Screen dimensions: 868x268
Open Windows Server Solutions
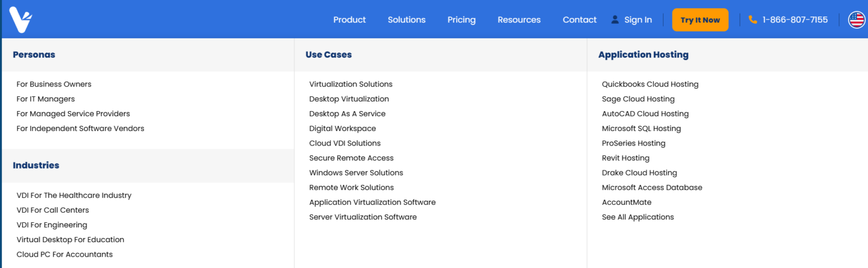(x=356, y=173)
